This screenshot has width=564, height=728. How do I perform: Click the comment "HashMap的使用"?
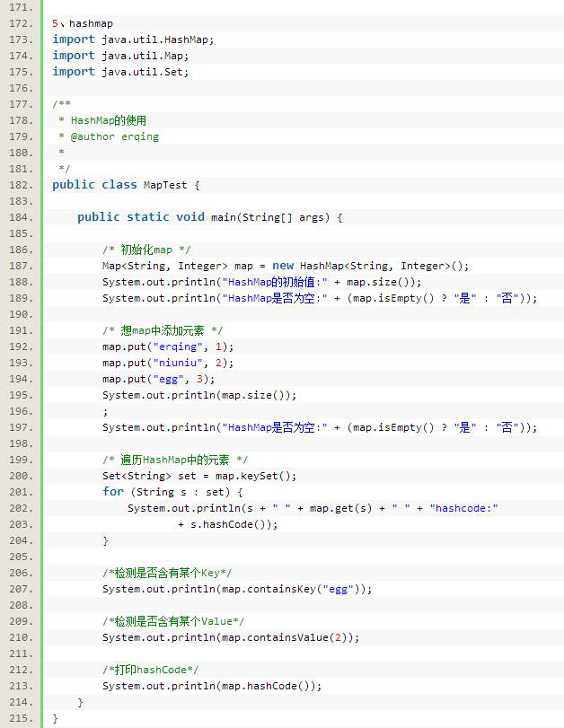pos(109,120)
